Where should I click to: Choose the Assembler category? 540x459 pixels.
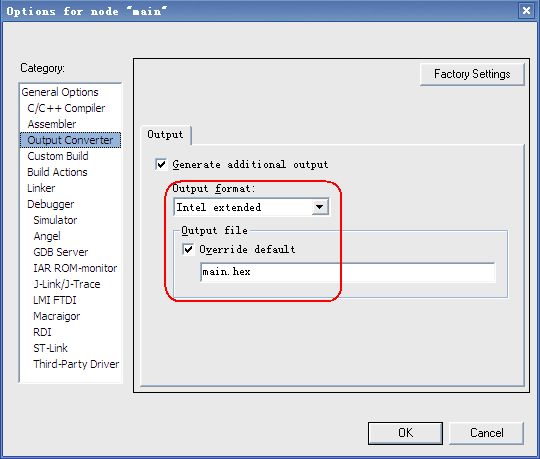(52, 124)
